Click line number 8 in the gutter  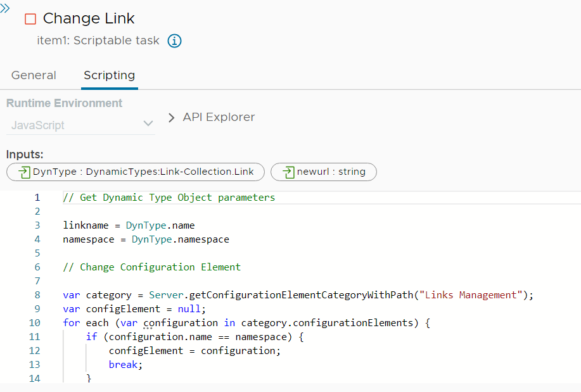pyautogui.click(x=37, y=294)
